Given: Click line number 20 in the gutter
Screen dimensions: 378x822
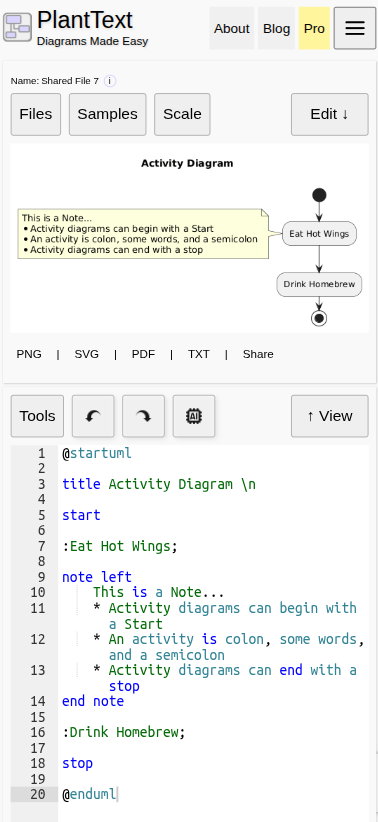Looking at the screenshot, I should (38, 794).
